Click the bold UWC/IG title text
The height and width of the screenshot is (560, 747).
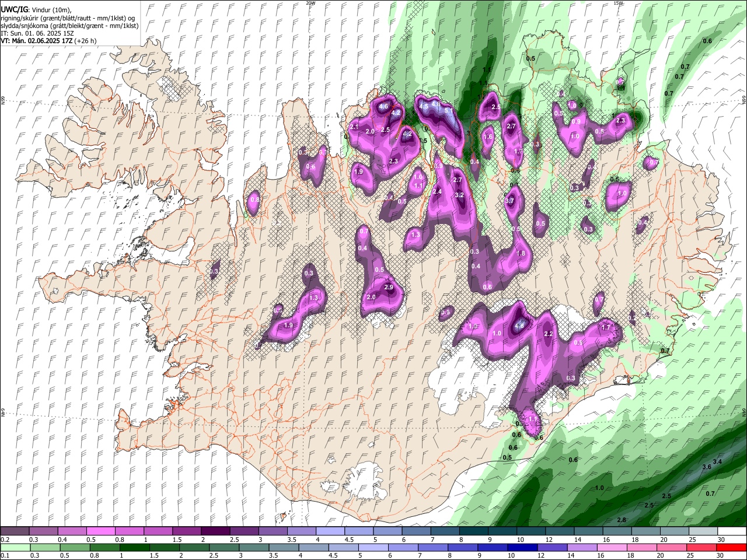(14, 9)
